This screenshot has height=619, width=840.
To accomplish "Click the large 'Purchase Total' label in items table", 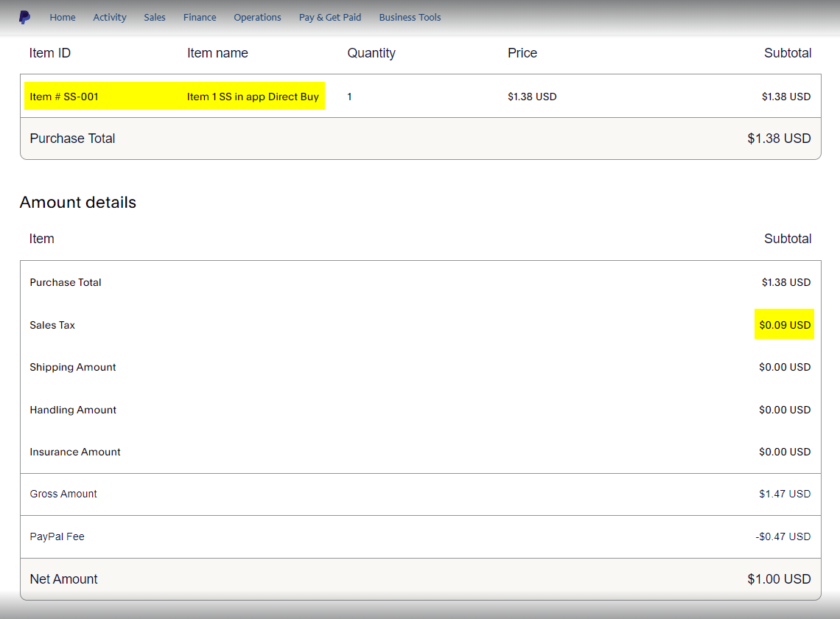I will pyautogui.click(x=72, y=139).
